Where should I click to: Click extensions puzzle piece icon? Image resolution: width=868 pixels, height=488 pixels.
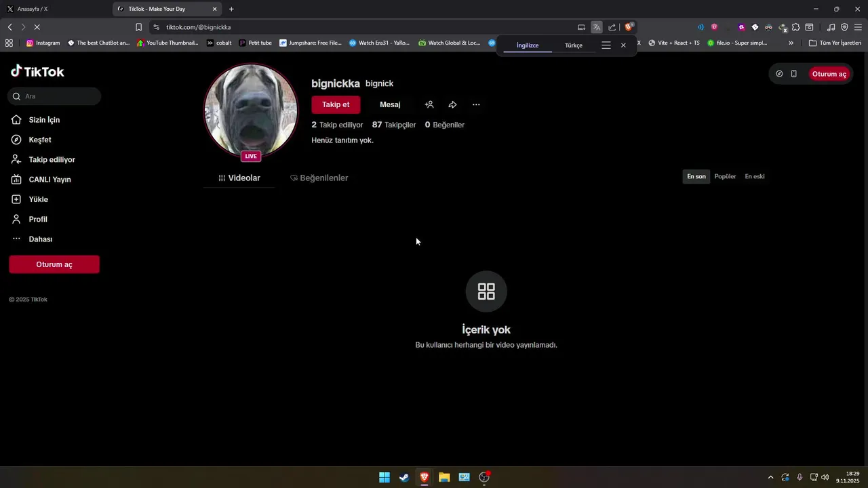(795, 27)
